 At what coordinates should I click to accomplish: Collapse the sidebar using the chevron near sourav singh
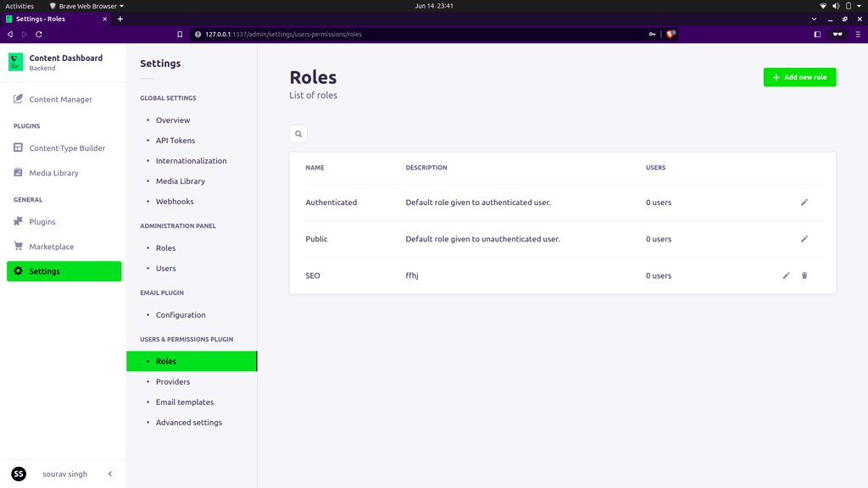(x=109, y=474)
